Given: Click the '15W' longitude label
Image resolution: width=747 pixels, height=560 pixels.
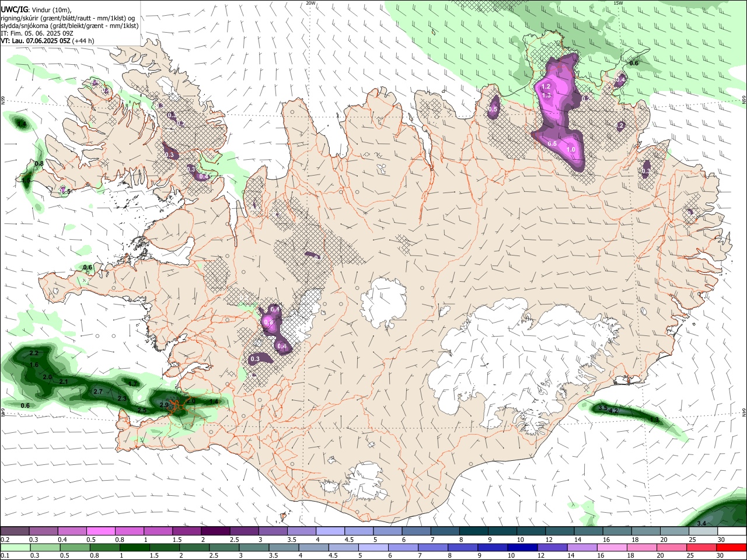Looking at the screenshot, I should pyautogui.click(x=619, y=3).
